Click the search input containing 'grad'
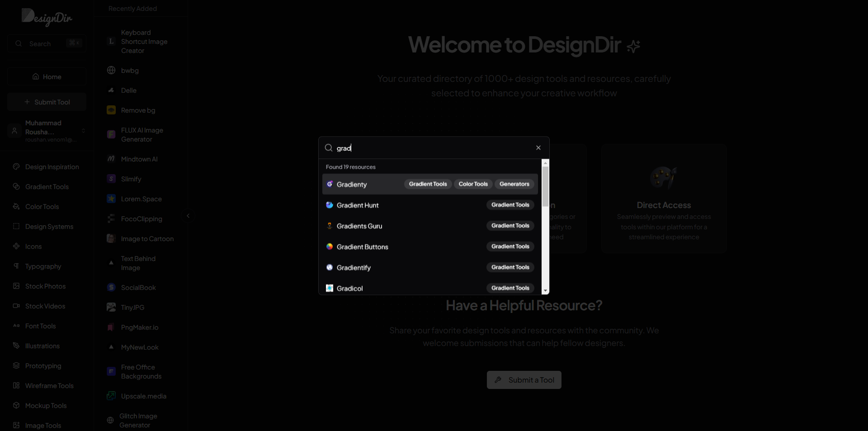 (x=433, y=148)
